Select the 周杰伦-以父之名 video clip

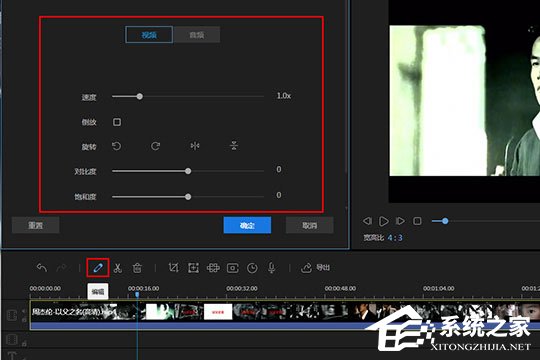285,316
